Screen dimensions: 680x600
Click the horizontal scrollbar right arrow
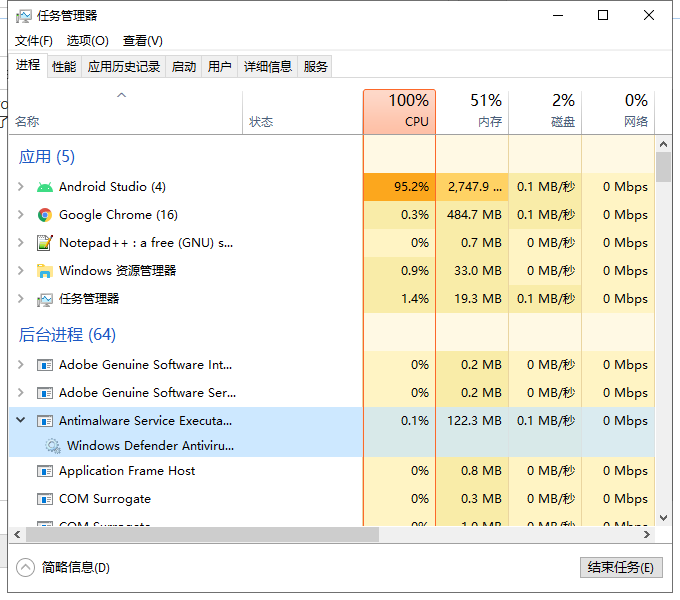(x=647, y=535)
